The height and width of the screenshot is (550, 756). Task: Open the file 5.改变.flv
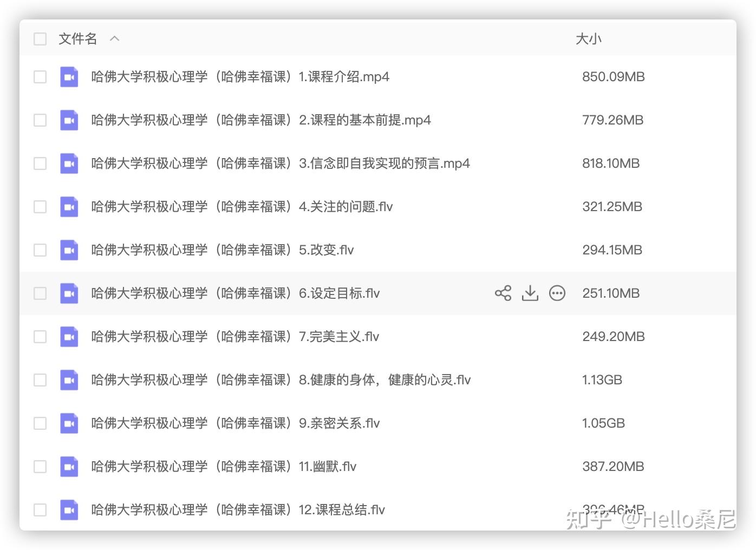pyautogui.click(x=223, y=250)
